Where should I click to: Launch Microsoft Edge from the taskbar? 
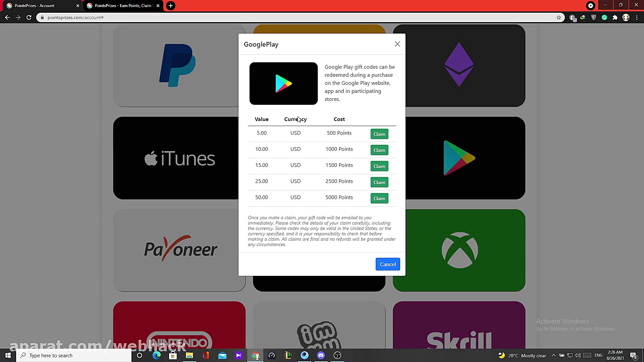pos(157,355)
